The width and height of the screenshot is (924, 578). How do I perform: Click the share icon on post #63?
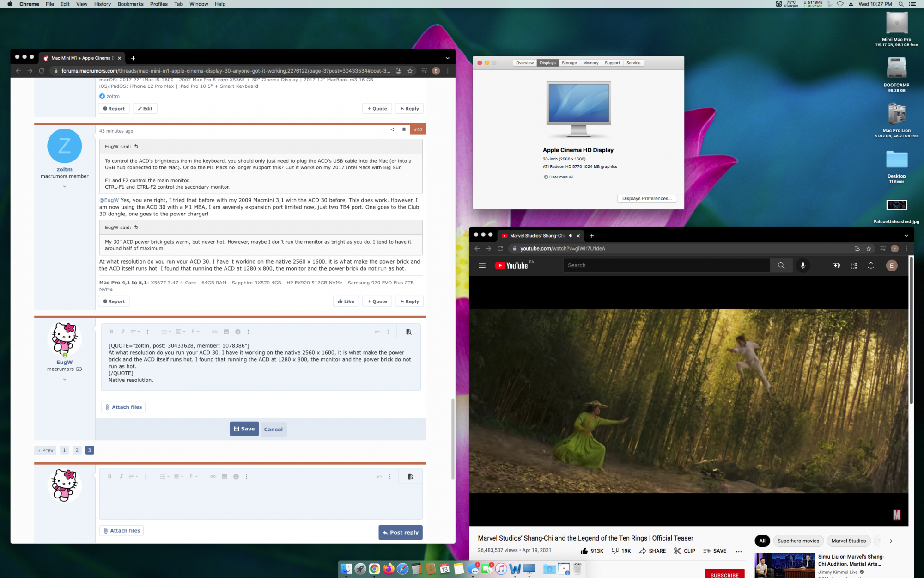[392, 129]
